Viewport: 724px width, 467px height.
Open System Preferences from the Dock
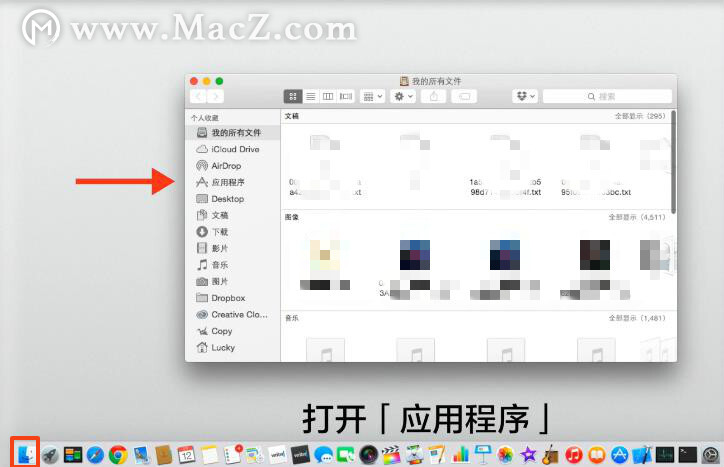(x=711, y=455)
